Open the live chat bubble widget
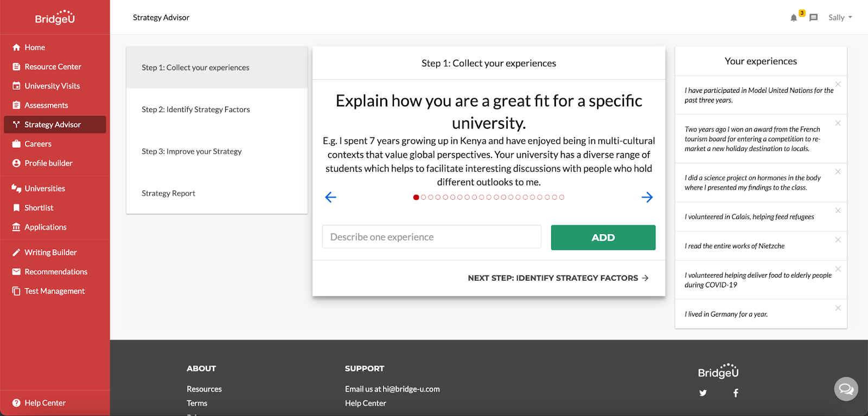 (x=846, y=389)
